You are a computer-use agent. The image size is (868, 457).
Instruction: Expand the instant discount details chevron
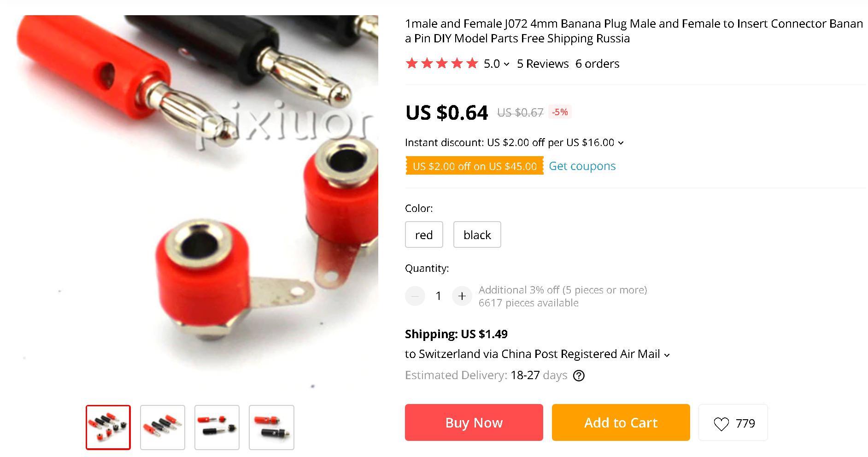[621, 143]
